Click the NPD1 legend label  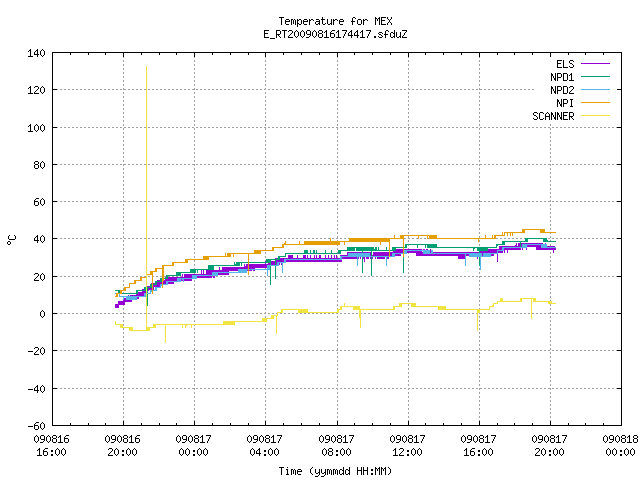pyautogui.click(x=562, y=77)
